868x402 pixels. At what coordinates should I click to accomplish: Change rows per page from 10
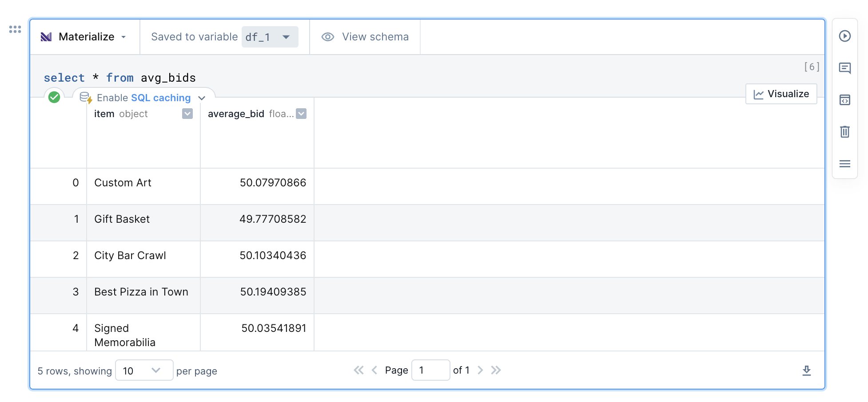click(x=143, y=370)
